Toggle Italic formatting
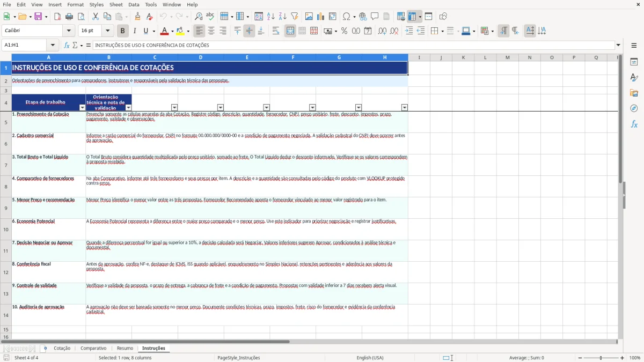The image size is (644, 362). (135, 31)
